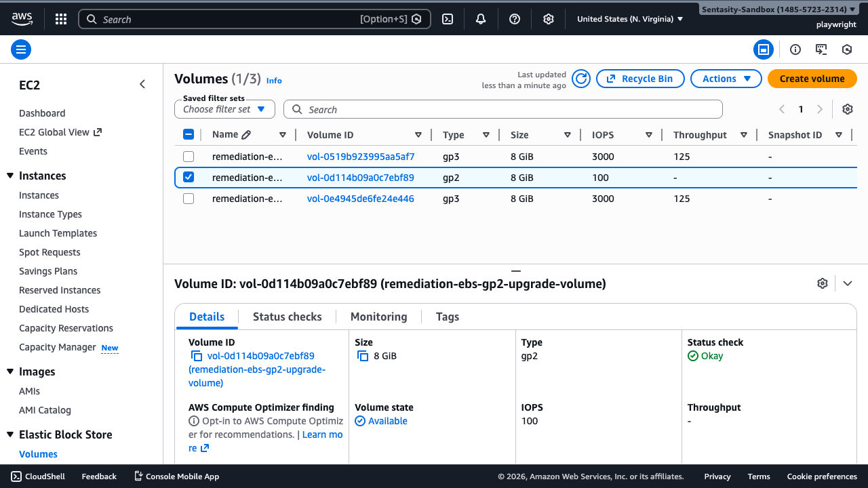The height and width of the screenshot is (488, 868).
Task: Collapse the Instances sidebar section
Action: pos(10,176)
